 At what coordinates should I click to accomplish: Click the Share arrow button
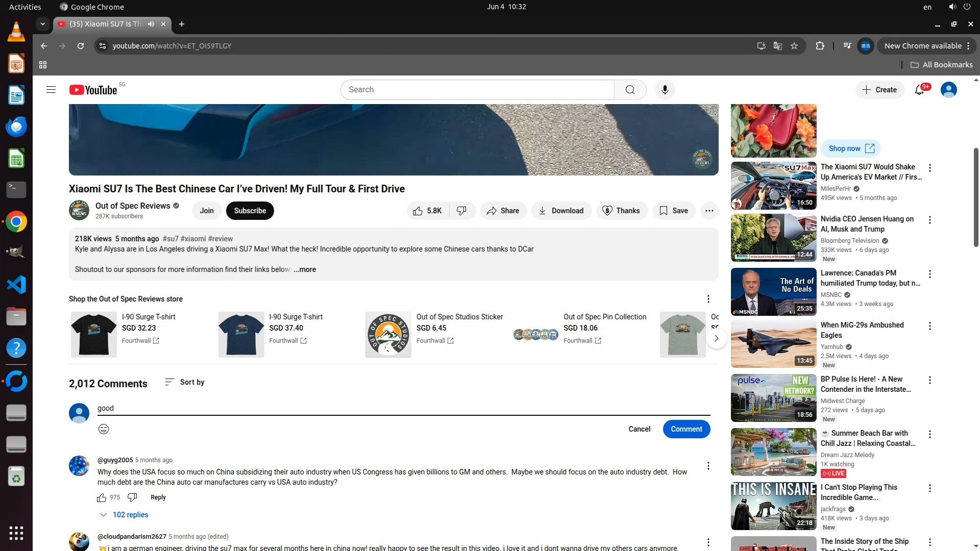click(503, 211)
